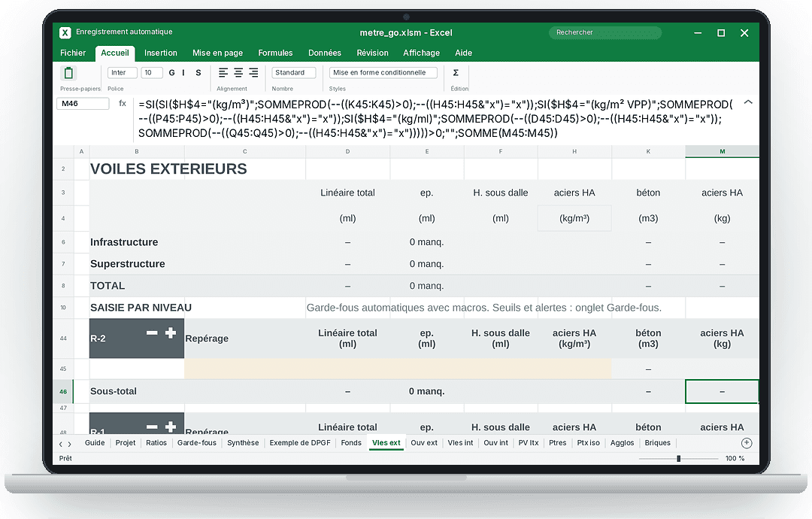Select the Fonds sheet tab

coord(351,443)
